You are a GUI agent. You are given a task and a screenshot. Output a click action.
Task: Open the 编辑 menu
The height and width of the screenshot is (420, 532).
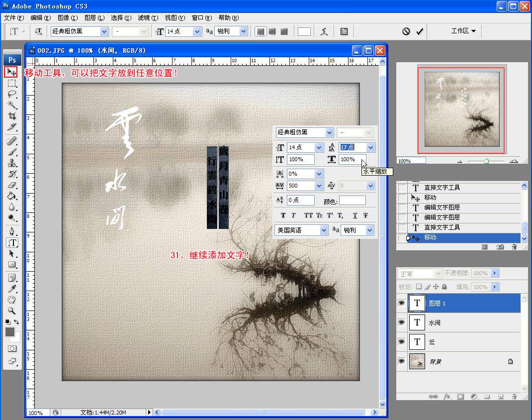pyautogui.click(x=41, y=17)
